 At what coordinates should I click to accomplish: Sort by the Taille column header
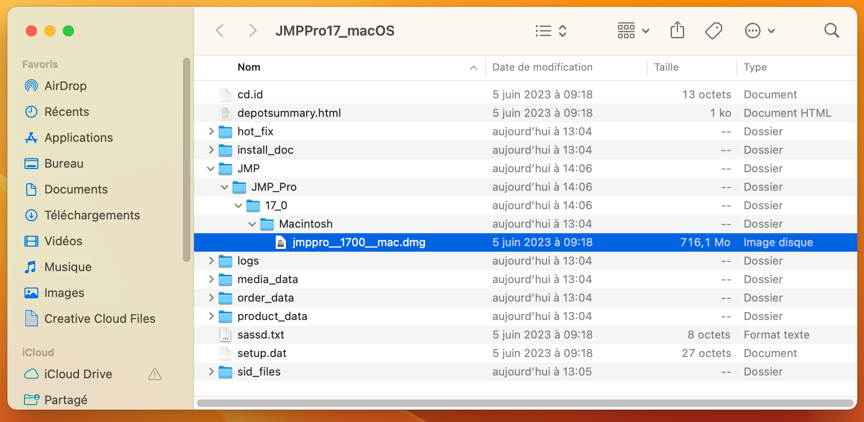(666, 67)
